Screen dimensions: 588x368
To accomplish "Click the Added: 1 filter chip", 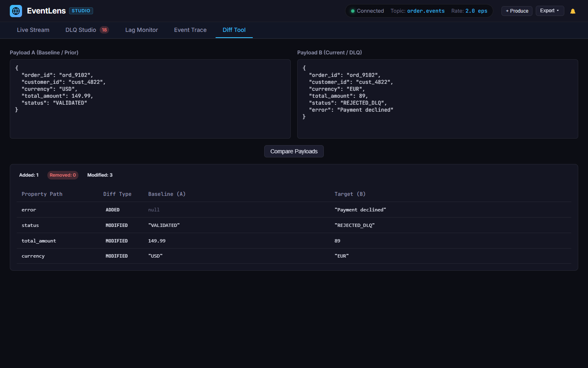I will pos(29,175).
